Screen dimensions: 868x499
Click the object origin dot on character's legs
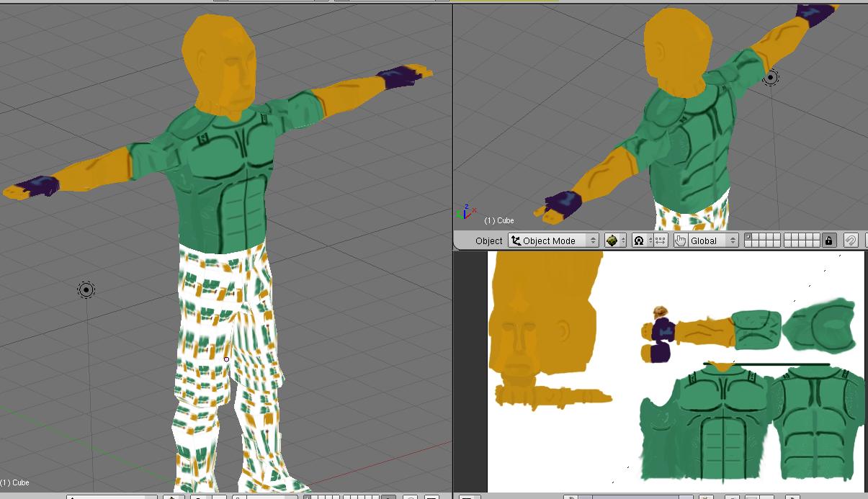click(x=226, y=359)
